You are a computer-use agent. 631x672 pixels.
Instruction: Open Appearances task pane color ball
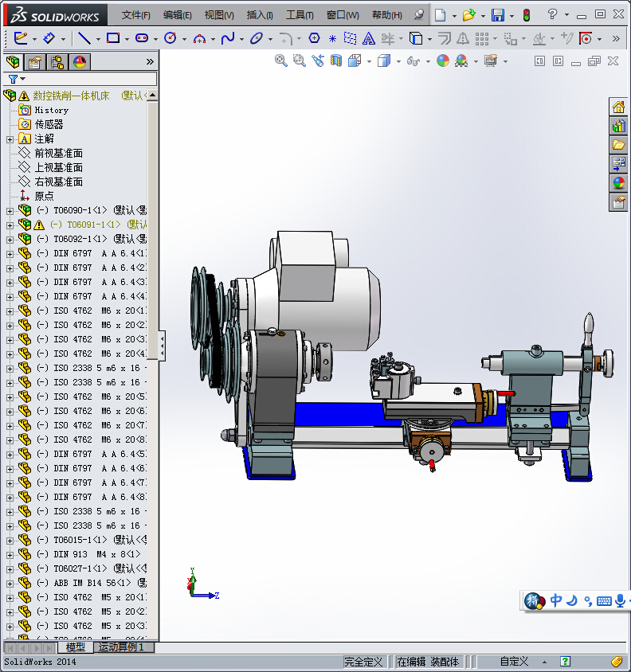[x=618, y=183]
